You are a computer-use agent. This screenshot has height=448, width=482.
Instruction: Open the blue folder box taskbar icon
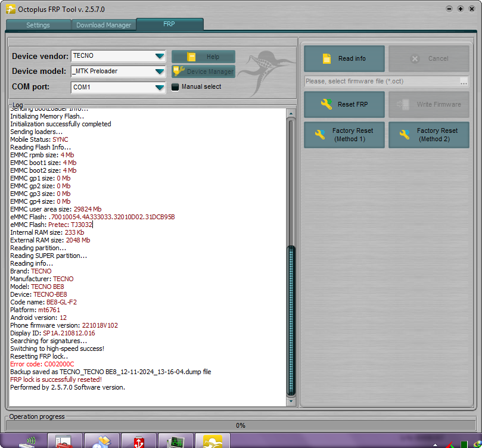pos(101,442)
